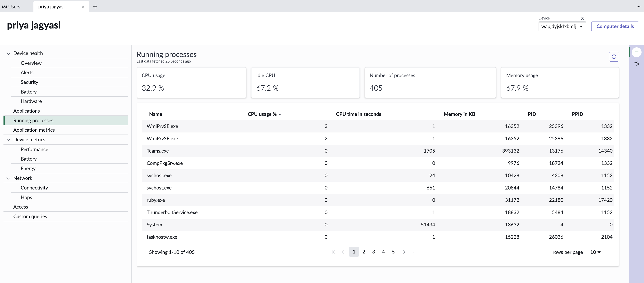The height and width of the screenshot is (283, 644).
Task: Click CPU time 51434 of System
Action: tap(428, 225)
